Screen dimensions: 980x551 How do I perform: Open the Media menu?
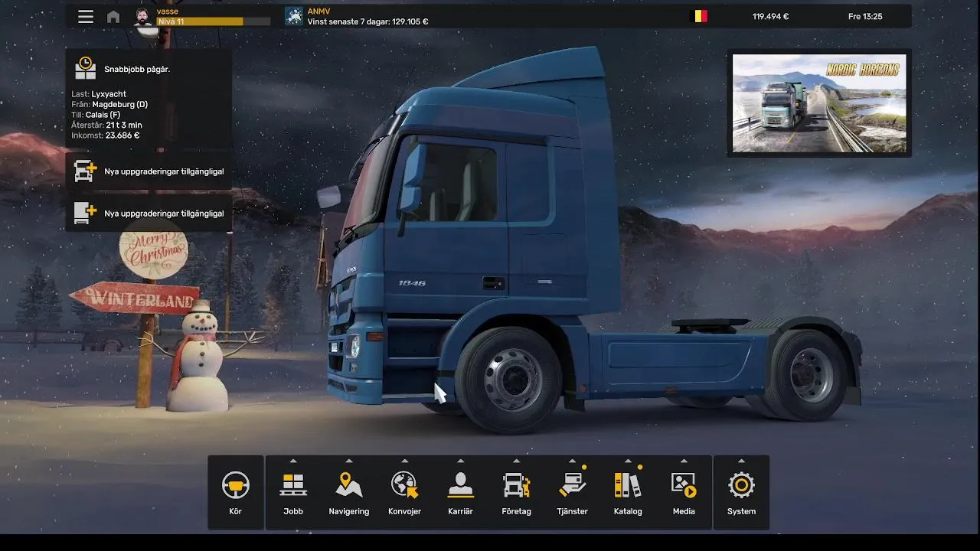click(684, 493)
